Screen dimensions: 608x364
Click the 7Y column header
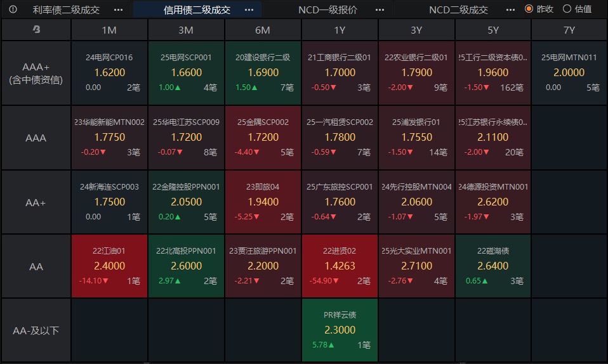click(x=569, y=30)
